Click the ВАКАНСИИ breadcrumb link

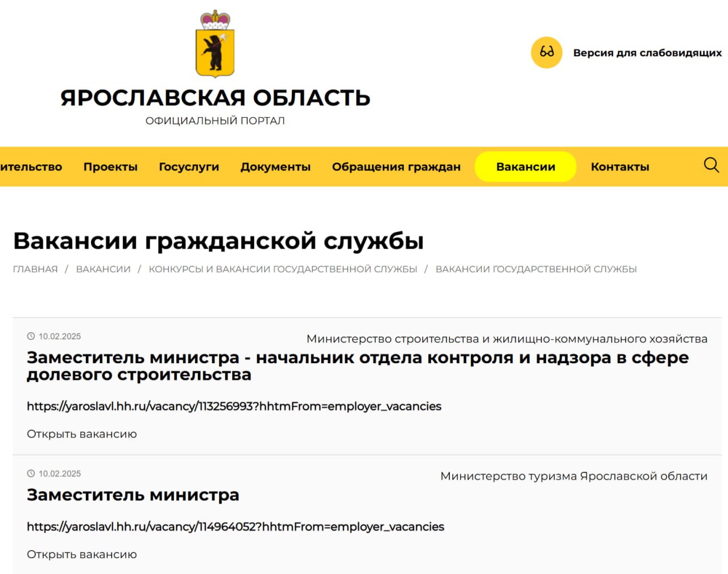tap(104, 269)
